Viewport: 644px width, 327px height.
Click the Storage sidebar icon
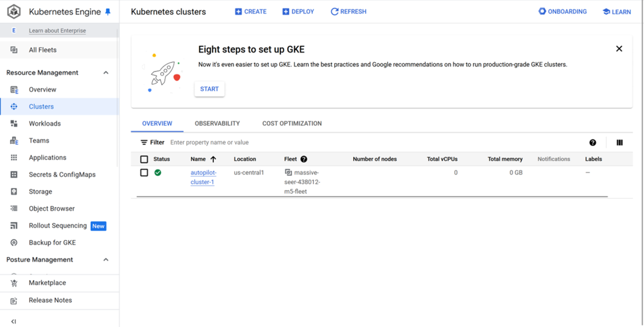pyautogui.click(x=14, y=192)
